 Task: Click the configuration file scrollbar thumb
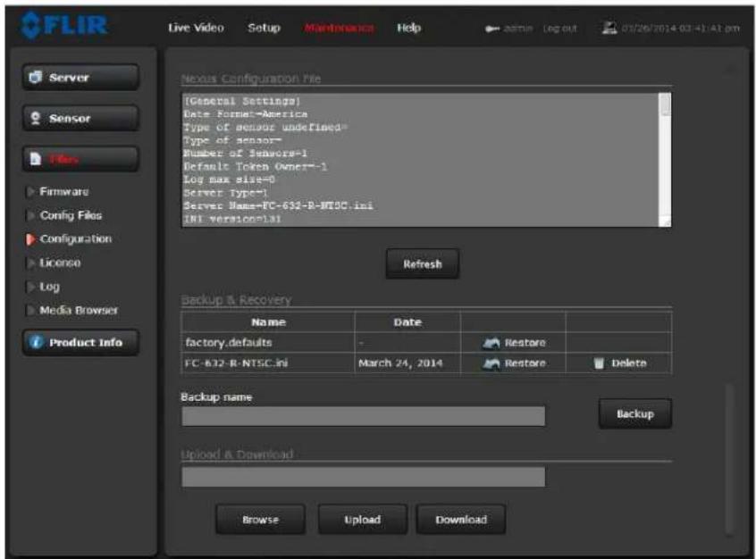tap(665, 104)
